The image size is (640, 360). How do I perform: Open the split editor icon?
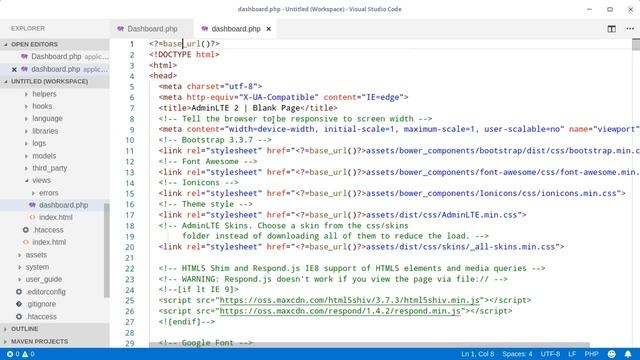(611, 29)
